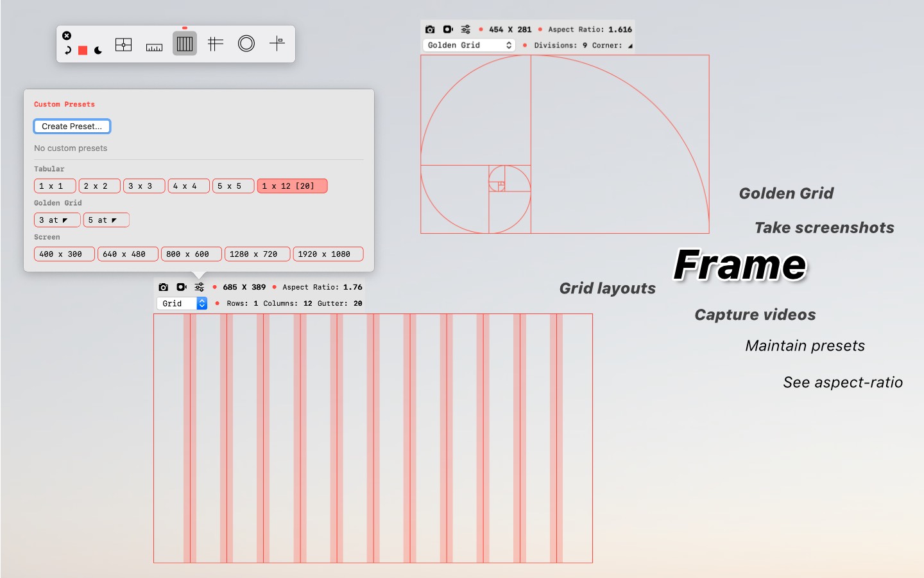Click the curved rotate arrow icon
Screen dimensions: 924x578
coord(67,50)
